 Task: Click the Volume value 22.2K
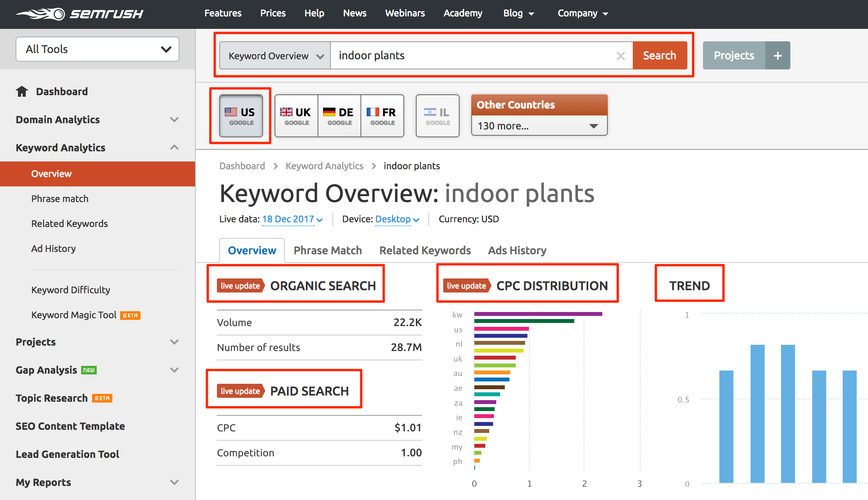[x=407, y=323]
